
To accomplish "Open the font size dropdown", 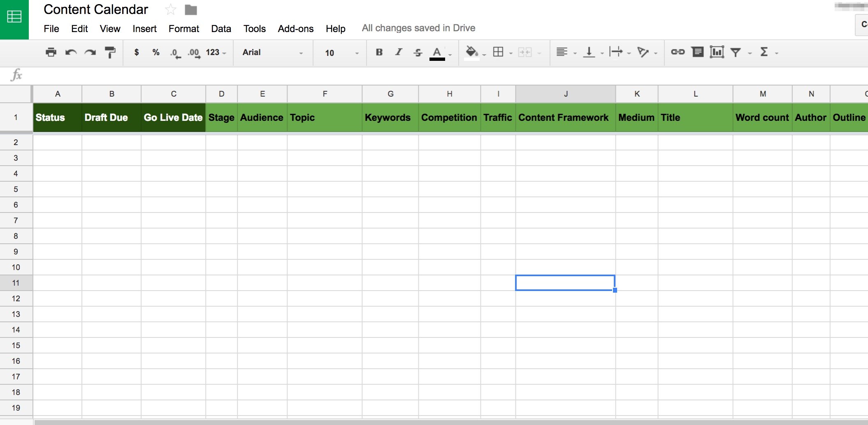I will [x=342, y=53].
